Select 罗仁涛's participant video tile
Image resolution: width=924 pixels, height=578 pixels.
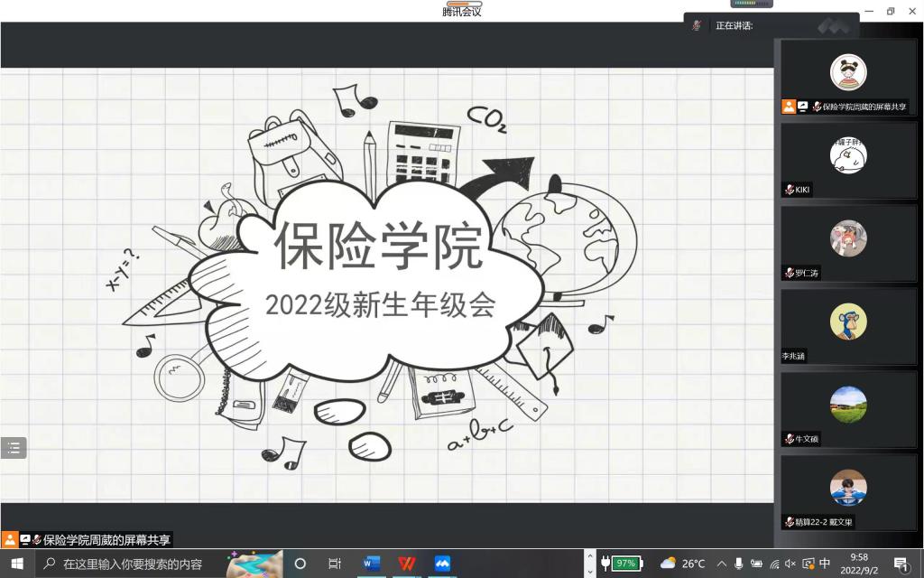[x=848, y=242]
